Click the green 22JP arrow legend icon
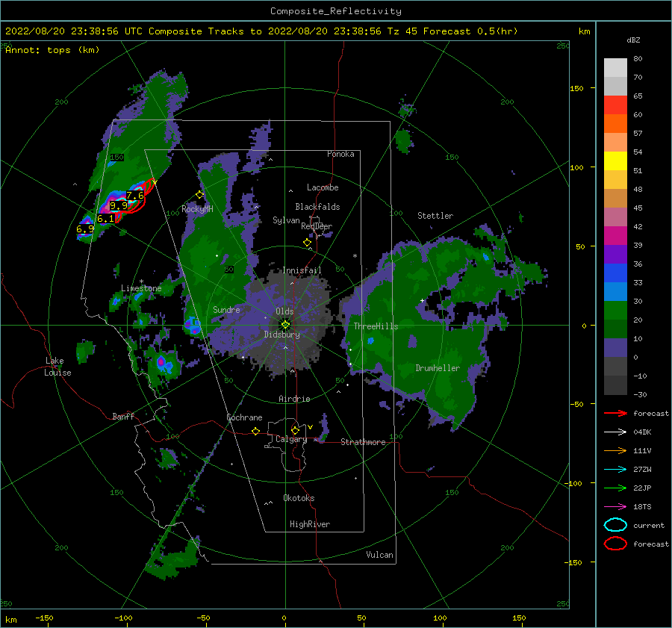Image resolution: width=672 pixels, height=628 pixels. (615, 488)
